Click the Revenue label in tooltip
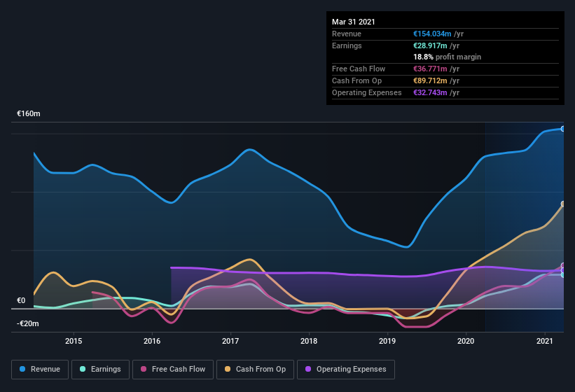This screenshot has height=392, width=575. (347, 34)
